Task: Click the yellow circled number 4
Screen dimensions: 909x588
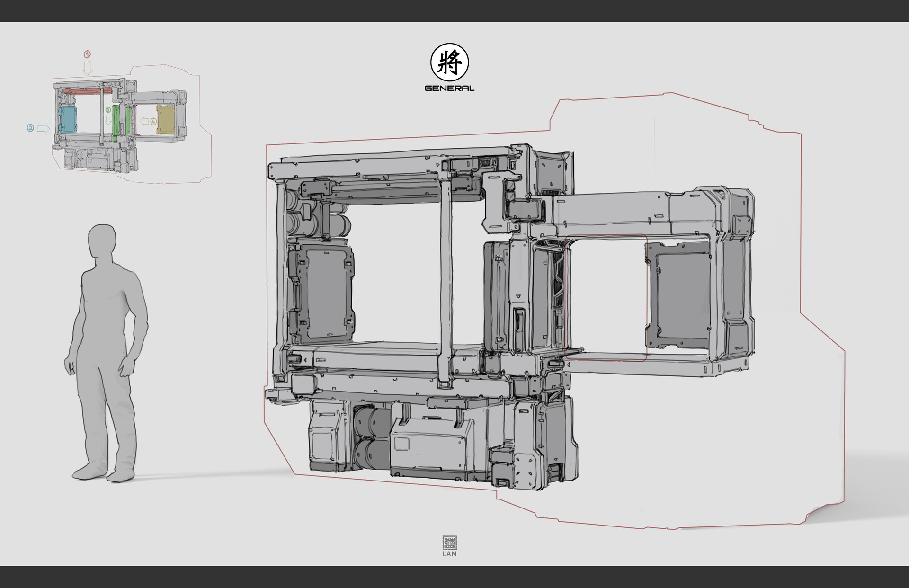Action: (153, 122)
